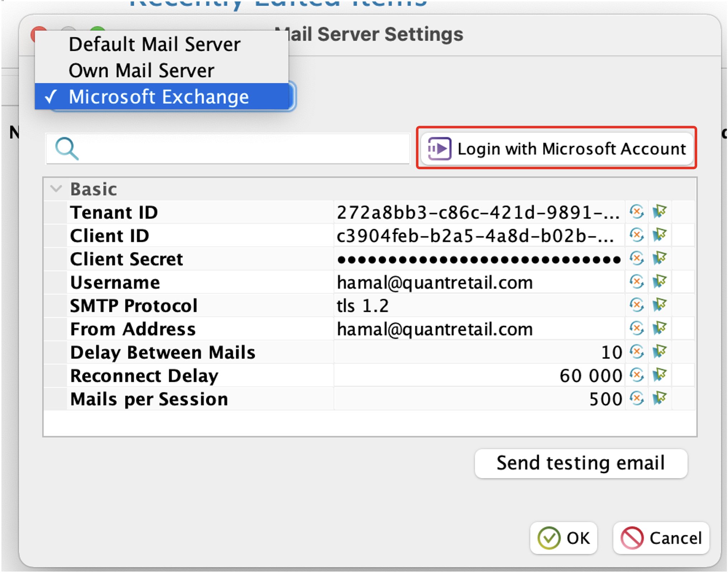Click Login with Microsoft Account button
Screen dimensions: 728x573
[556, 148]
